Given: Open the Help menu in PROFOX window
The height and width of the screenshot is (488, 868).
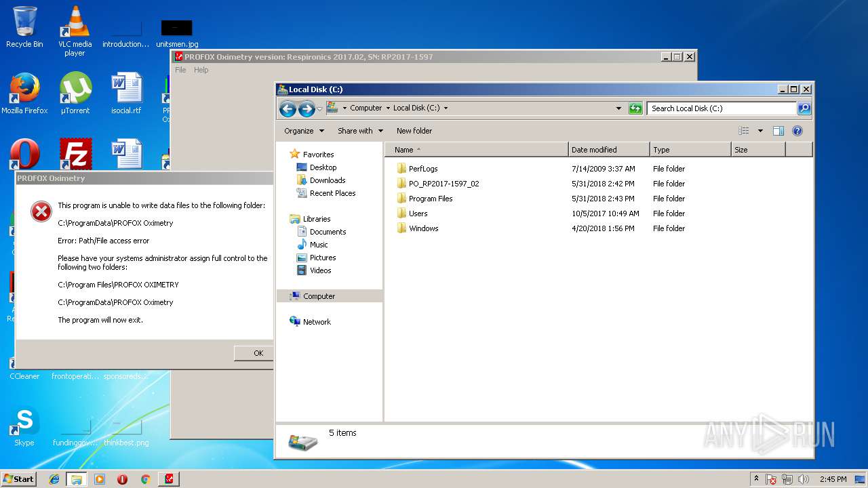Looking at the screenshot, I should (201, 70).
